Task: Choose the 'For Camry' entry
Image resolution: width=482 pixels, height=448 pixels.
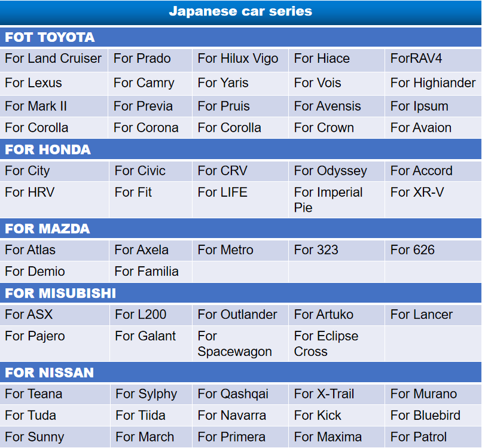Action: pos(144,83)
